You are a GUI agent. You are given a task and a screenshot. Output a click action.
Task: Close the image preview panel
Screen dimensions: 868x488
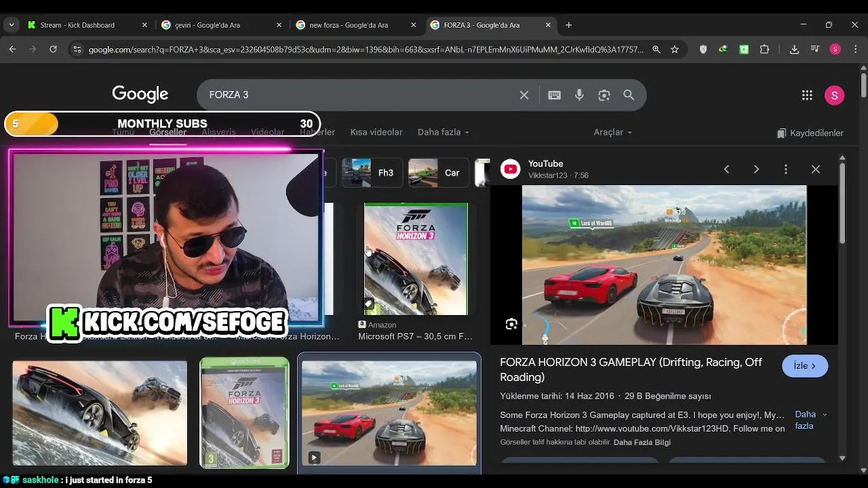(x=816, y=169)
